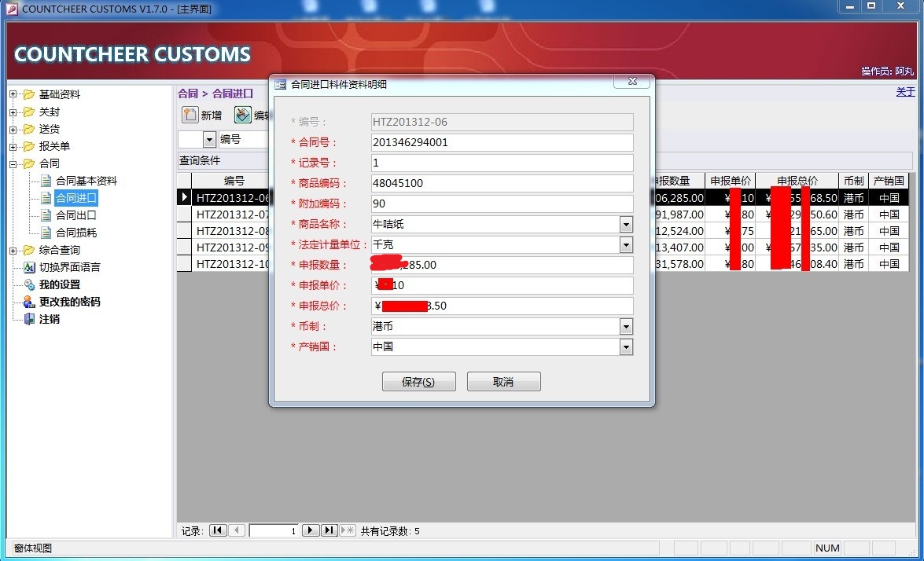The image size is (924, 561).
Task: Click the 关于 link
Action: [x=905, y=92]
